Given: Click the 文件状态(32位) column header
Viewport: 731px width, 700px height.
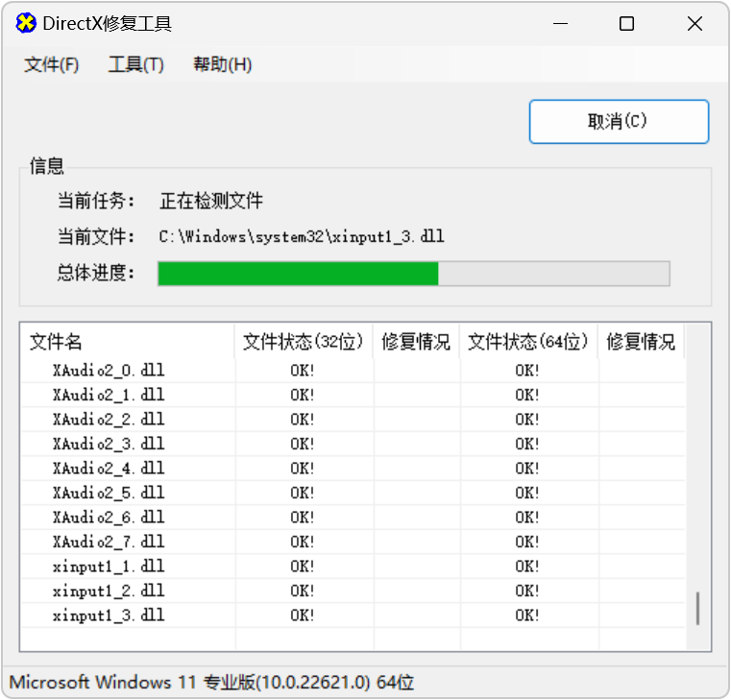Looking at the screenshot, I should pyautogui.click(x=303, y=342).
